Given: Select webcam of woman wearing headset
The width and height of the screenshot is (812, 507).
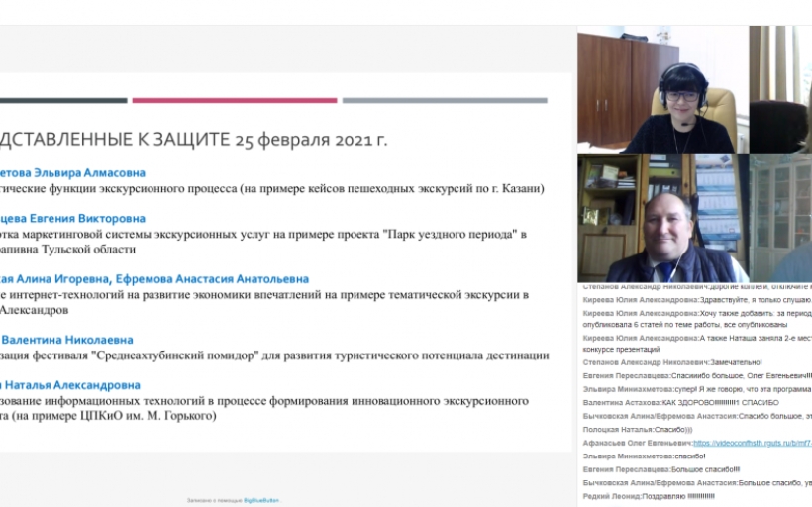Looking at the screenshot, I should [662, 90].
